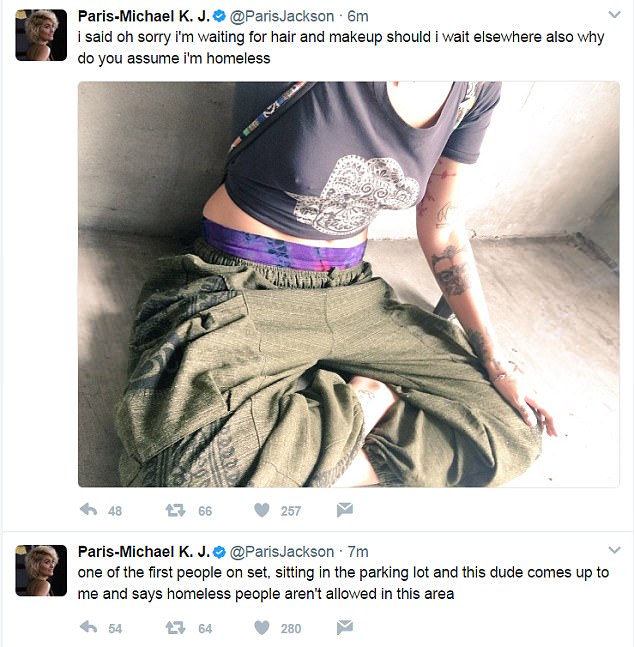Open the top tweet's options chevron
Screen dimensions: 634x647
click(615, 15)
